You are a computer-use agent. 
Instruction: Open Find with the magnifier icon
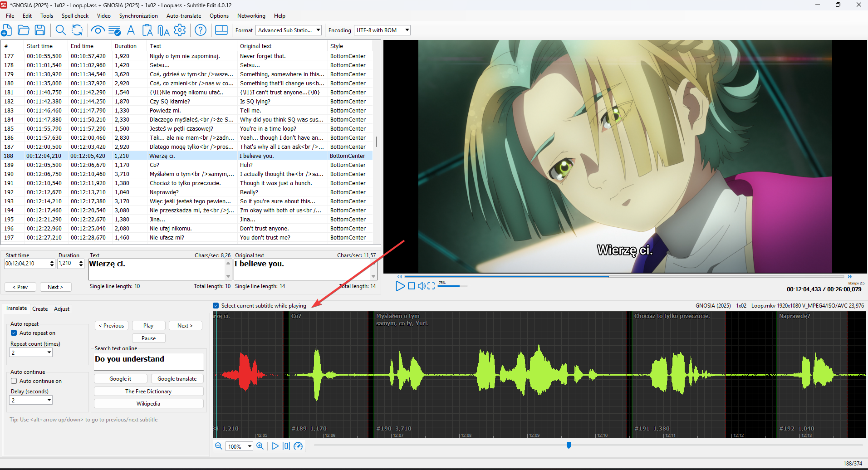point(60,30)
